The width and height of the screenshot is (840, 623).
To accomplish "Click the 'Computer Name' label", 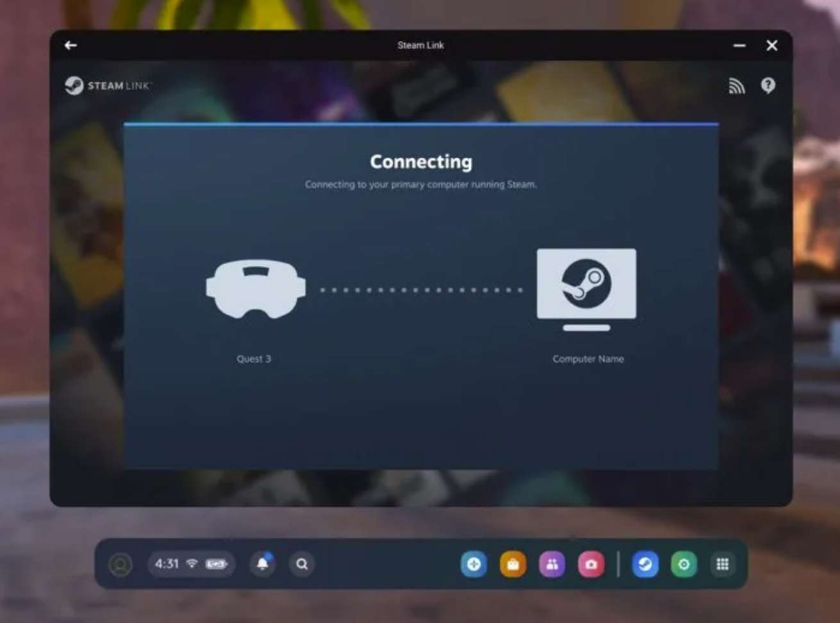I will [x=588, y=359].
